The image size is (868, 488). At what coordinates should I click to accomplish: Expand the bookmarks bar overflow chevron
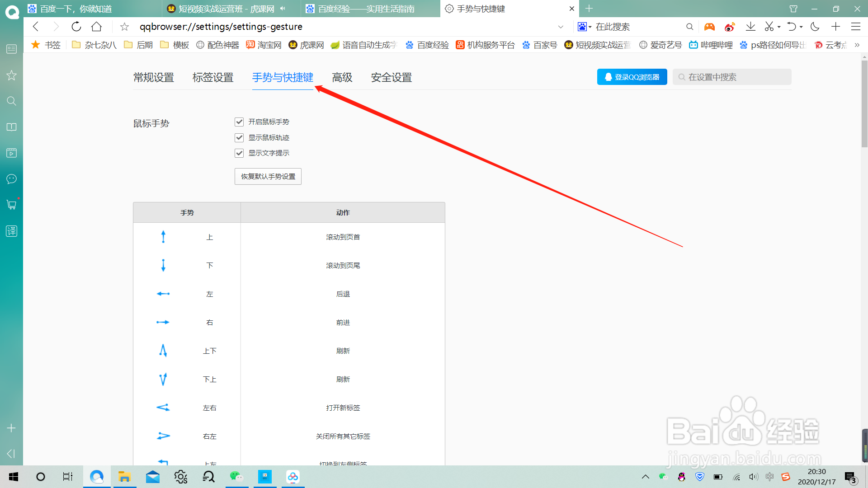(x=857, y=45)
